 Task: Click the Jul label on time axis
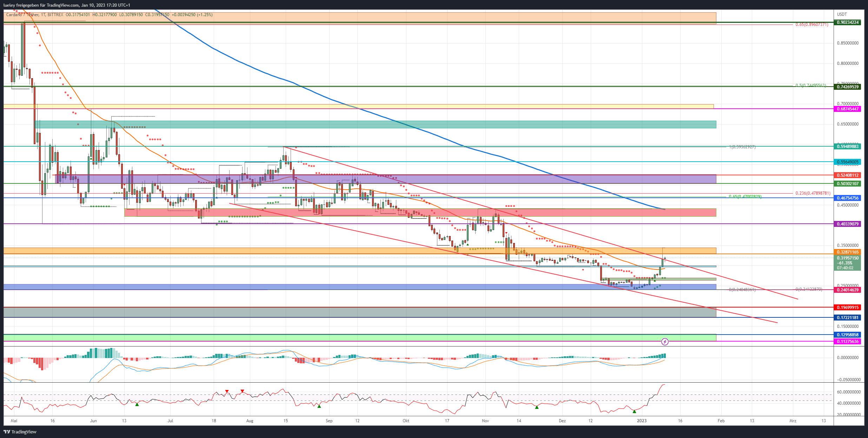click(170, 421)
